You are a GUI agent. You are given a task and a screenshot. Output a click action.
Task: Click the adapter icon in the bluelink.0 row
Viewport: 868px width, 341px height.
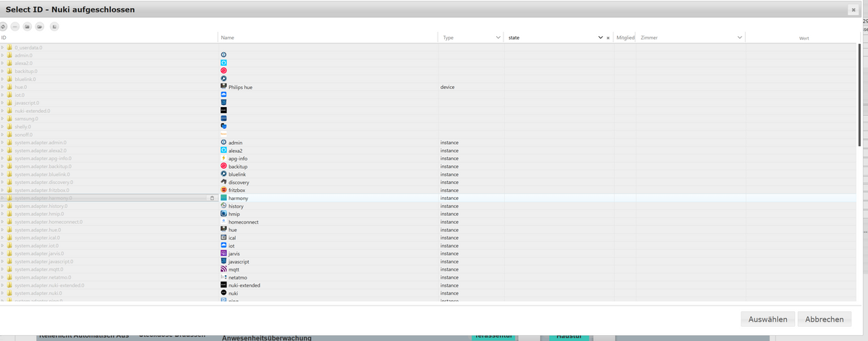pos(224,79)
